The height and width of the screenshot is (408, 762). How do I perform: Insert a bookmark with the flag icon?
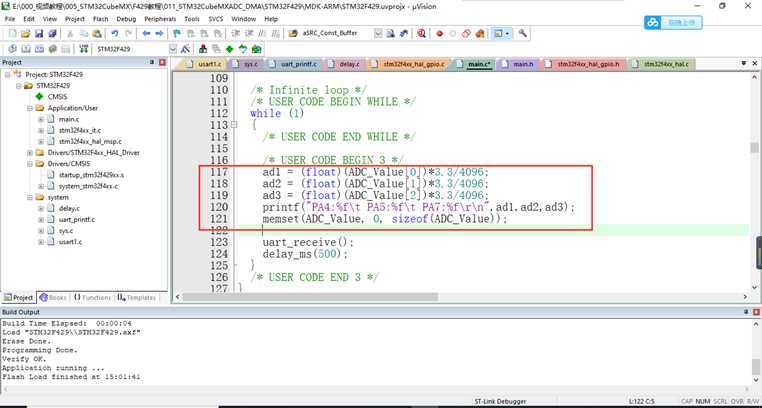[177, 34]
